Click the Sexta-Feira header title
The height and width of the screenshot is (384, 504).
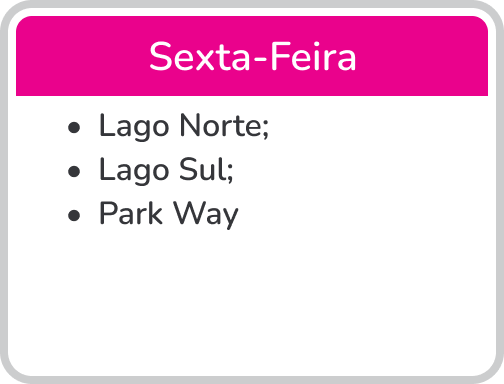click(252, 57)
